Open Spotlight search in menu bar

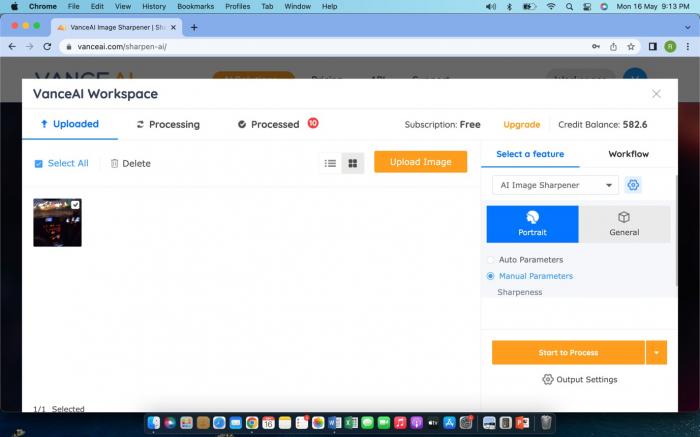pos(569,7)
